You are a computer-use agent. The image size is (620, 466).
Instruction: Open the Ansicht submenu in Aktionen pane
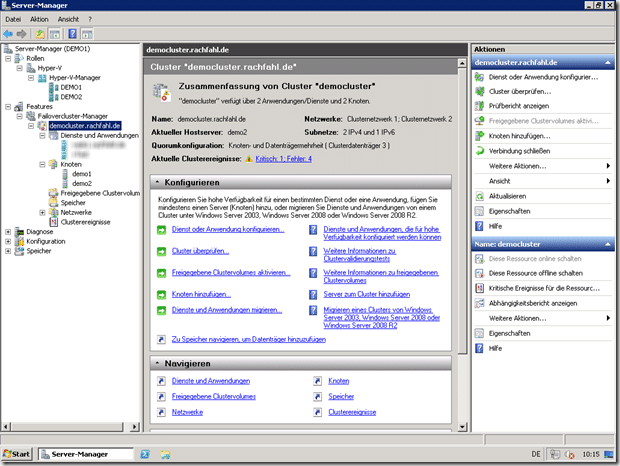tap(543, 181)
